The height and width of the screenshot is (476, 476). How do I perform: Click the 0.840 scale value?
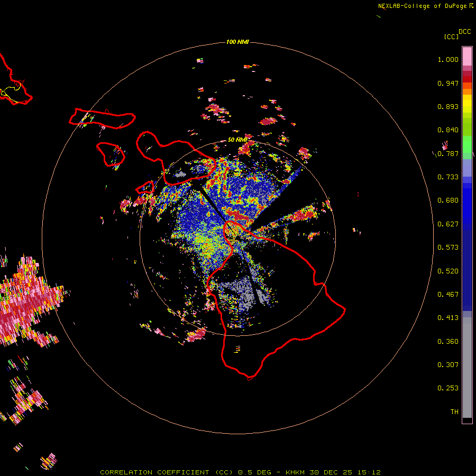448,130
